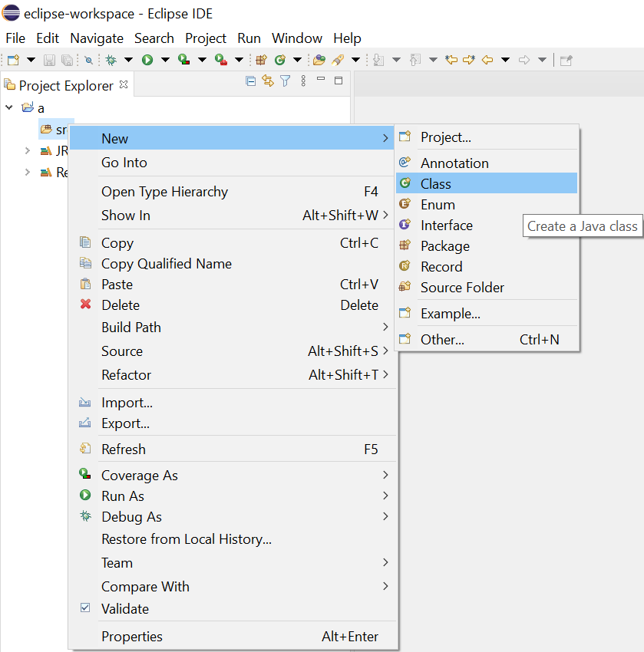
Task: Click the Copy menu icon
Action: click(x=85, y=242)
